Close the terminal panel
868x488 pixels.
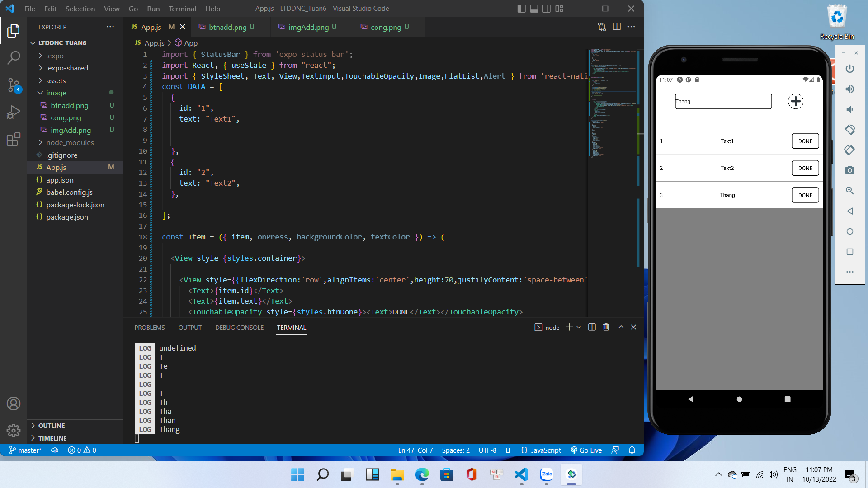[633, 327]
